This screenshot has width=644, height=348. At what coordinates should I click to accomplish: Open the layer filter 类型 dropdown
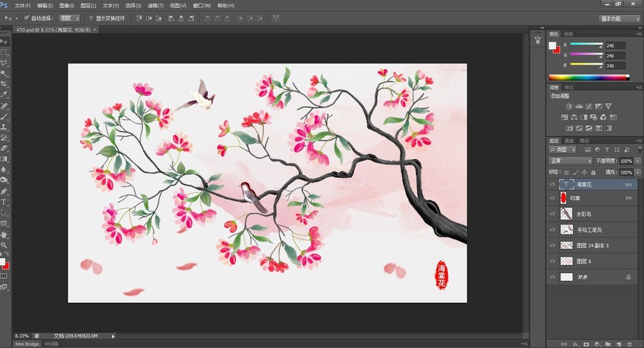tap(563, 150)
